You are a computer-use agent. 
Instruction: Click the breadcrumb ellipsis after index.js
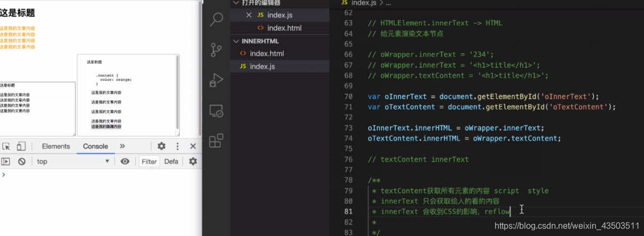pyautogui.click(x=388, y=3)
